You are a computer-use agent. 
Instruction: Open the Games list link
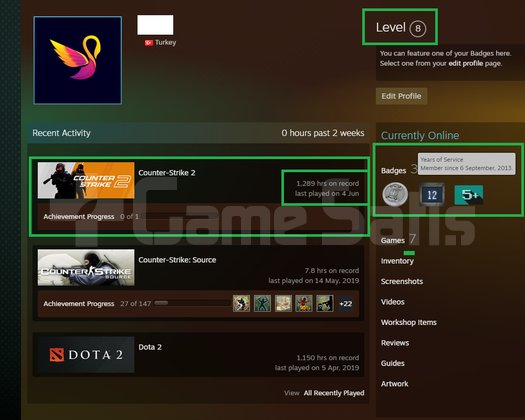(x=393, y=240)
